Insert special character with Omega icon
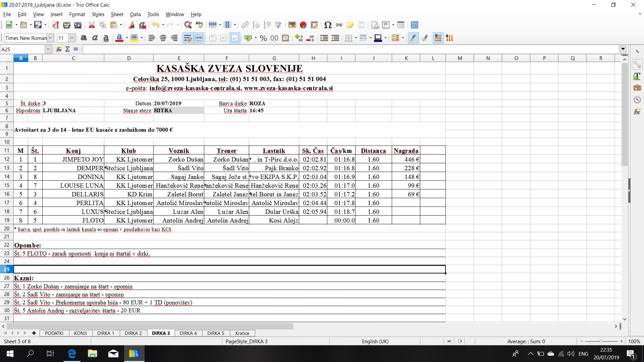The height and width of the screenshot is (362, 644). tap(328, 25)
